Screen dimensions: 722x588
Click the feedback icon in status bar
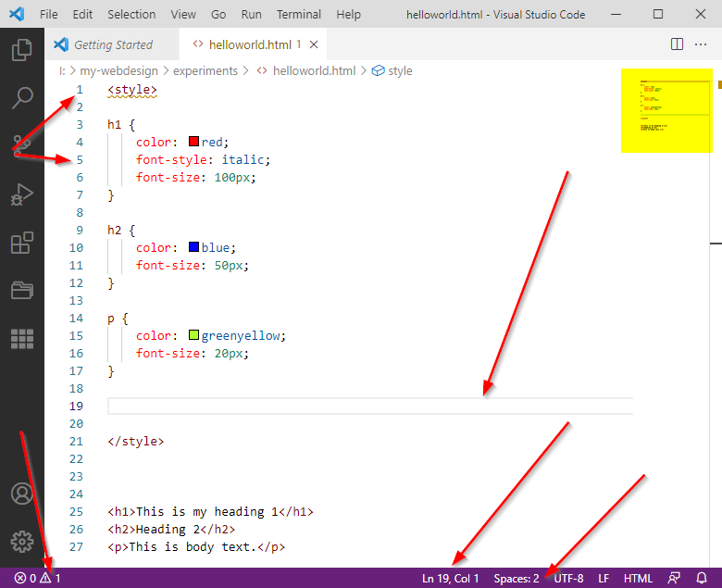point(674,578)
